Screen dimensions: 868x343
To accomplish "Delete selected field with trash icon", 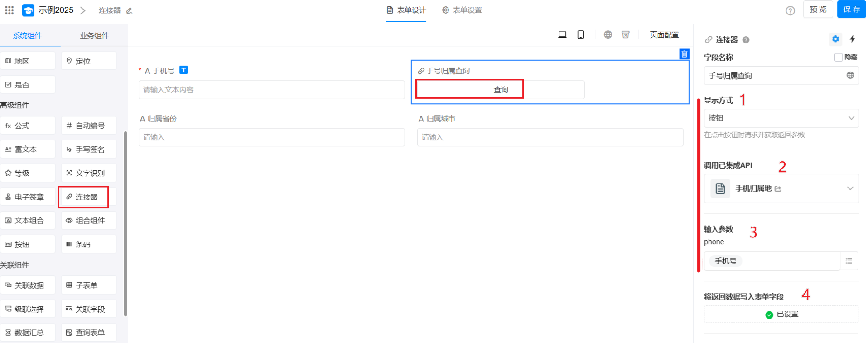I will [x=684, y=54].
